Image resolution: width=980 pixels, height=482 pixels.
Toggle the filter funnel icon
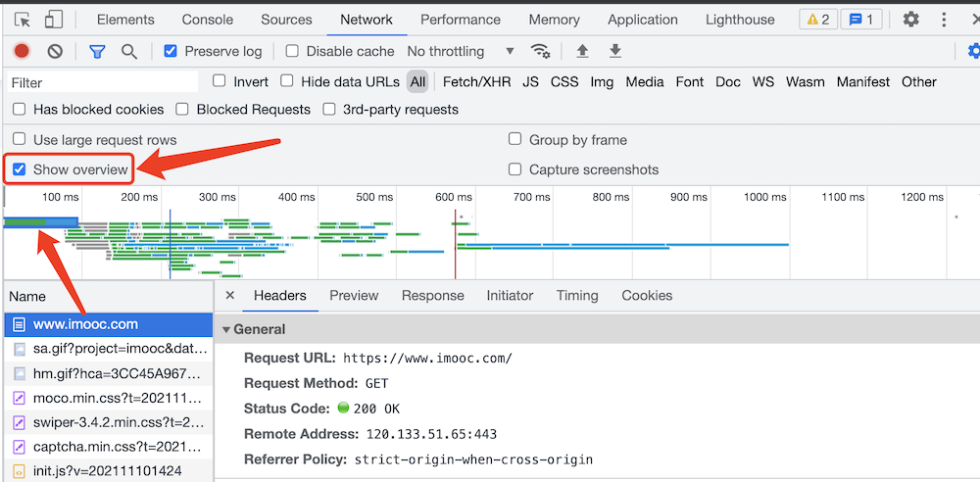97,51
